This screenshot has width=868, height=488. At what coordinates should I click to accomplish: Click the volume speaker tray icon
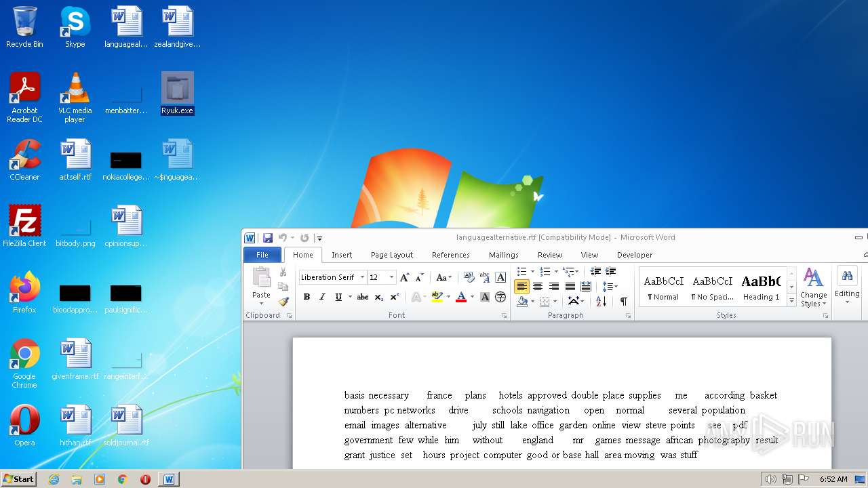770,479
